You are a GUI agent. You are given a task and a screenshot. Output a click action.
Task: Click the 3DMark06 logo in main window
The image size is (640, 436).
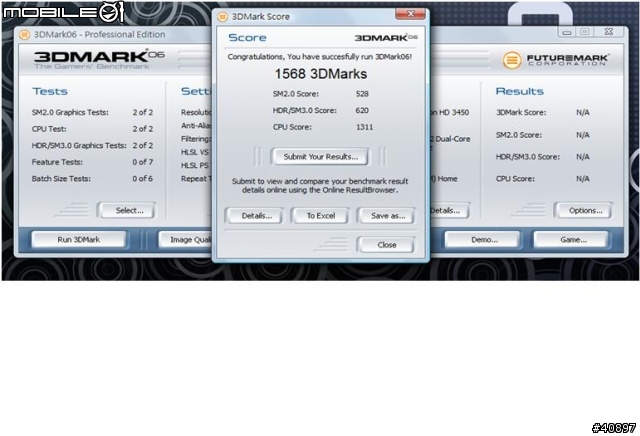point(99,60)
